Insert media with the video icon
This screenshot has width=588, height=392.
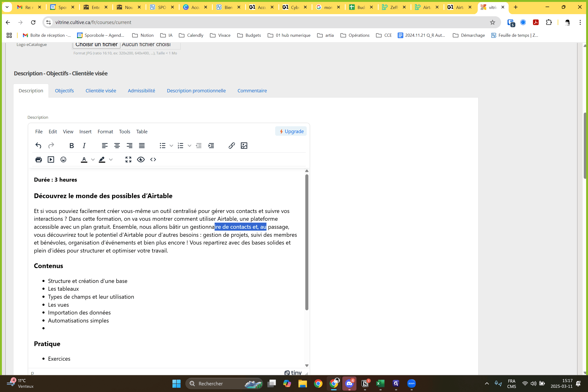(51, 159)
